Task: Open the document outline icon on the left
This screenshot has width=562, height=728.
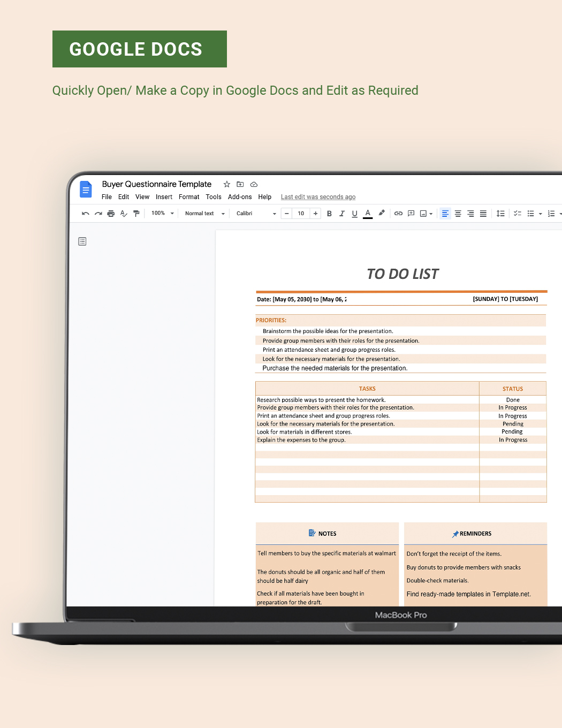Action: pyautogui.click(x=82, y=241)
